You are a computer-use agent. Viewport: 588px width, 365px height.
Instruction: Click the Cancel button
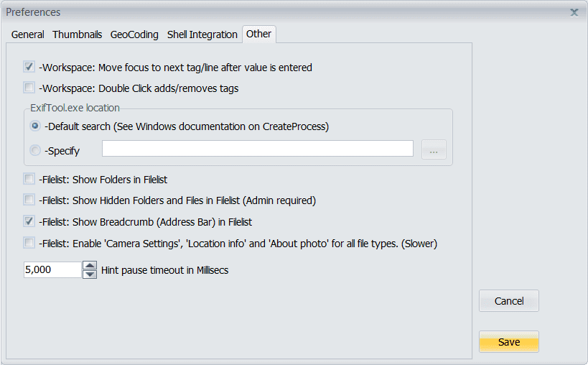(x=509, y=301)
